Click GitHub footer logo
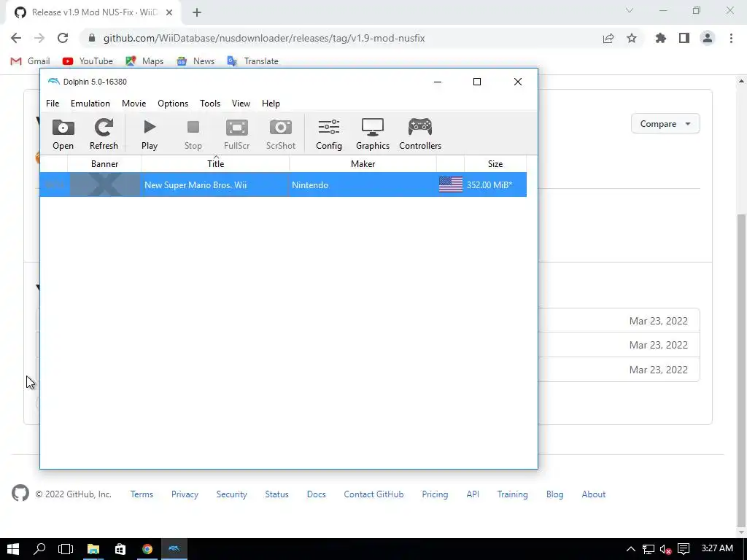The width and height of the screenshot is (747, 560). click(20, 494)
